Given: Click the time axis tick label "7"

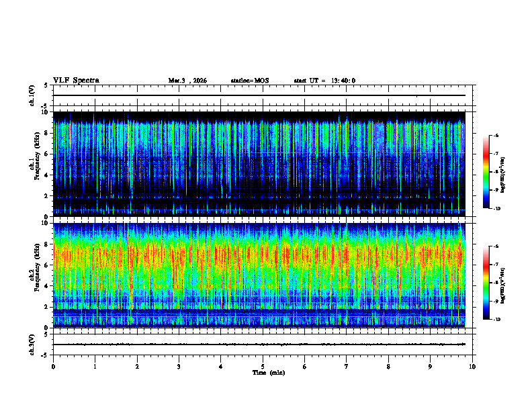Looking at the screenshot, I should (x=347, y=367).
